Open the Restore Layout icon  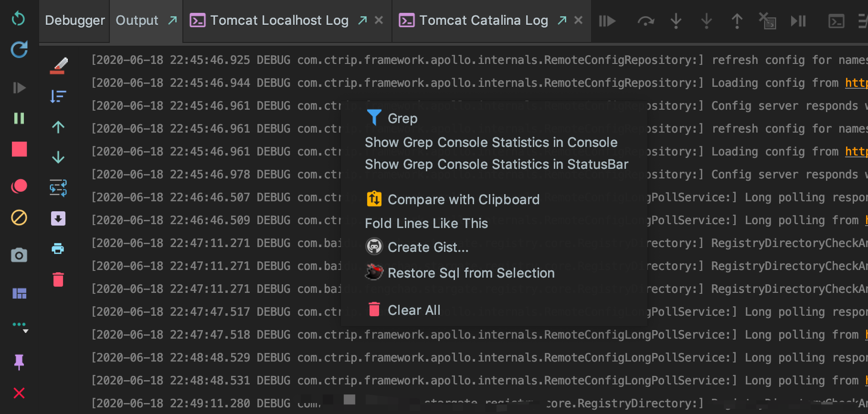pyautogui.click(x=19, y=293)
